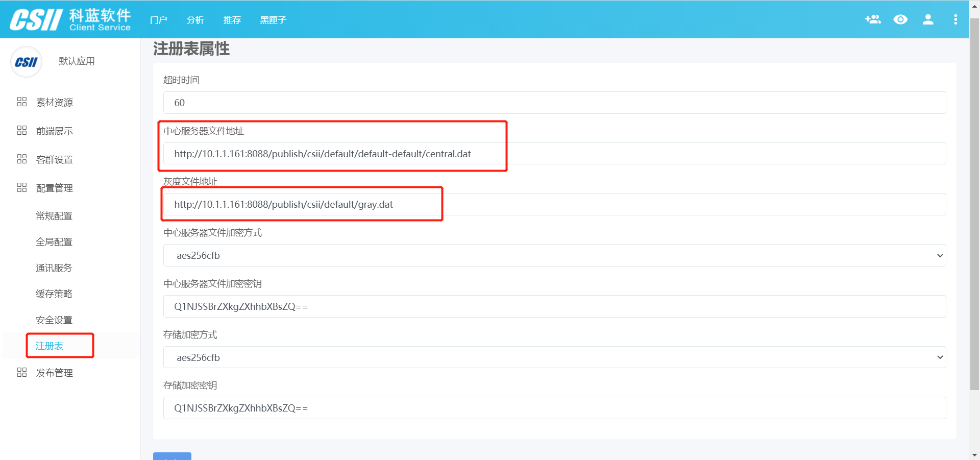The width and height of the screenshot is (980, 460).
Task: Focus the 灰度文件地址 URL field
Action: click(x=554, y=204)
